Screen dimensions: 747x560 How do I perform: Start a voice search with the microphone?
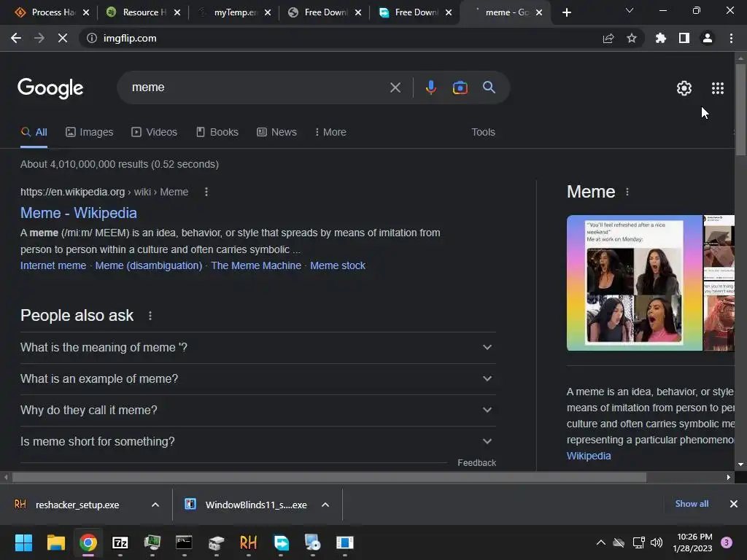[430, 87]
